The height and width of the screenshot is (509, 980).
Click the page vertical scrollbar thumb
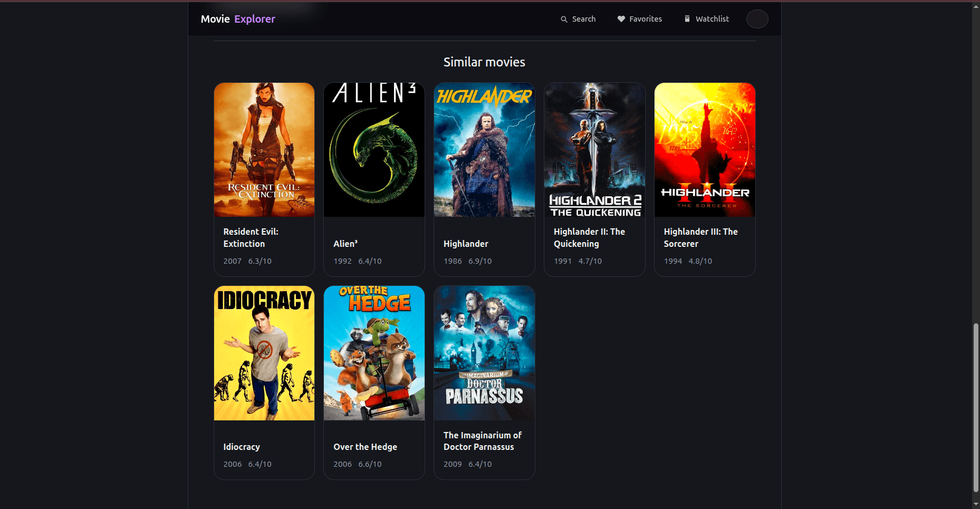click(x=976, y=408)
